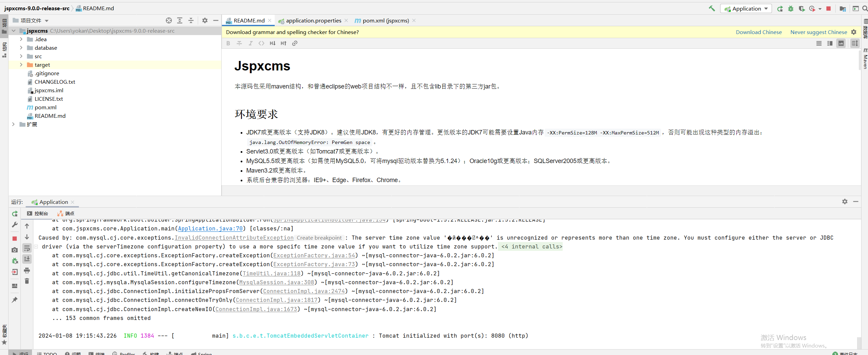Hide the project tool window
This screenshot has height=355, width=868.
pyautogui.click(x=216, y=20)
